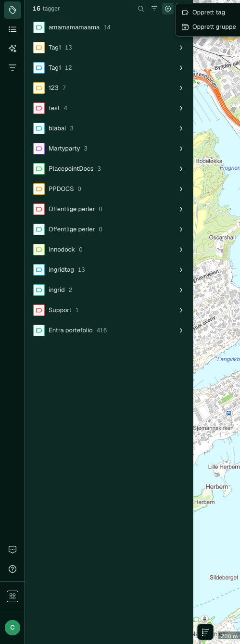Expand the Martyparty tag chevron
240x644 pixels.
click(181, 149)
